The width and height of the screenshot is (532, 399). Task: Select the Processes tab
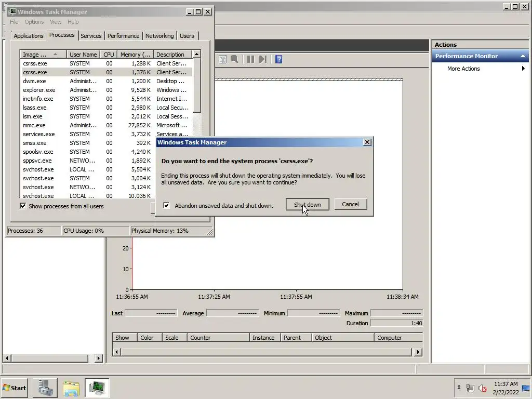click(x=62, y=35)
